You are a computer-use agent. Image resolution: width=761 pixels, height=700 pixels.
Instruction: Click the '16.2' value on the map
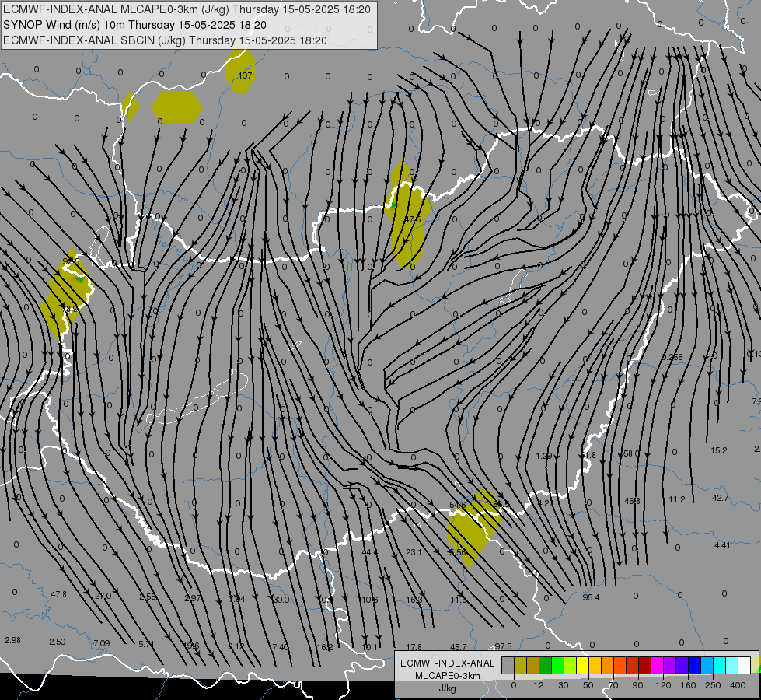pyautogui.click(x=324, y=647)
